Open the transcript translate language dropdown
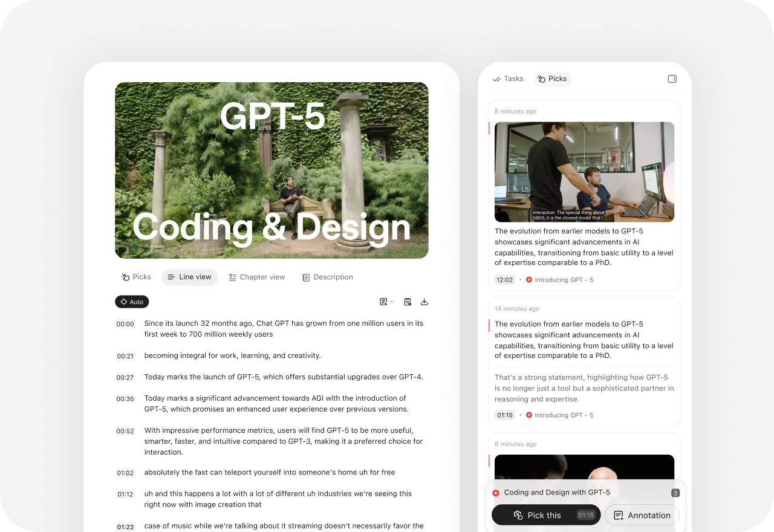Image resolution: width=774 pixels, height=532 pixels. tap(386, 302)
